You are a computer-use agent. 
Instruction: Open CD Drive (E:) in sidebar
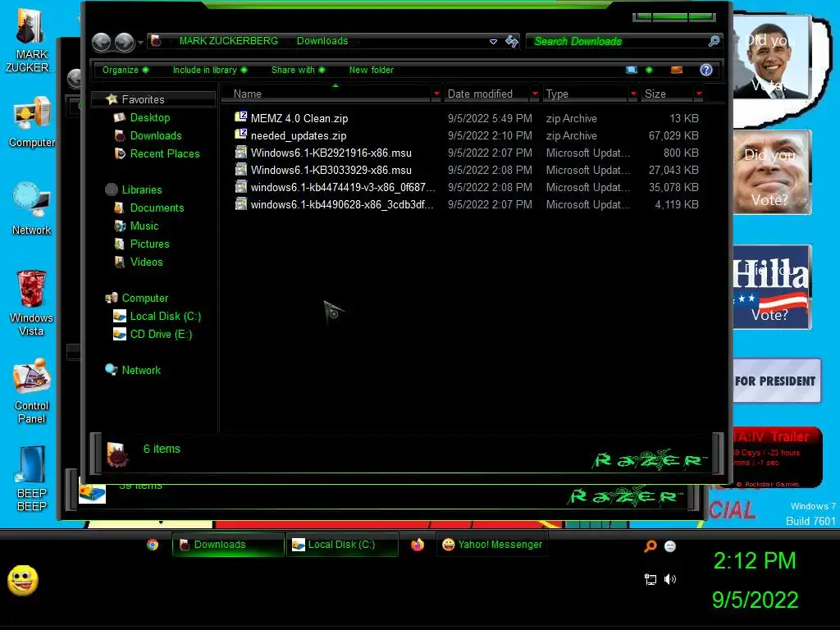(161, 335)
